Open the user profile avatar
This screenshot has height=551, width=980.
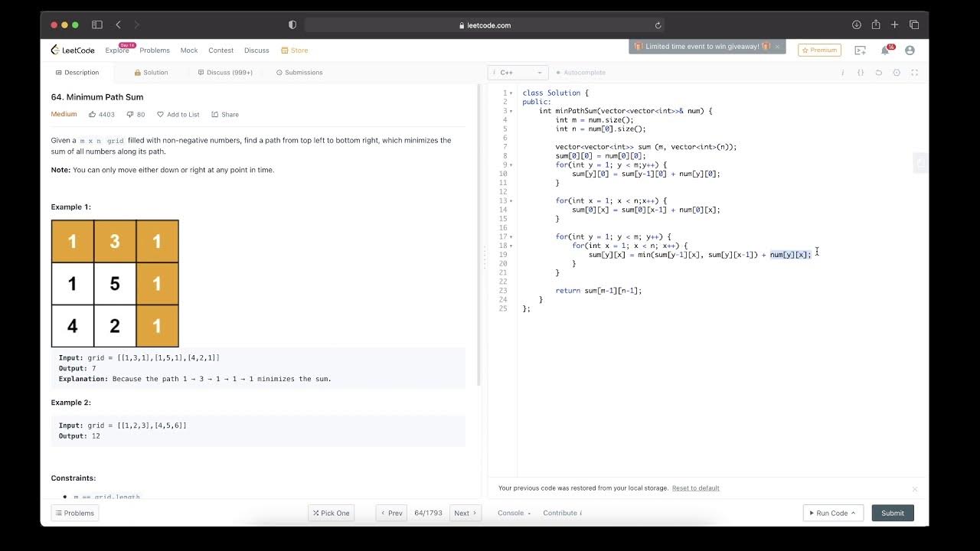tap(910, 51)
